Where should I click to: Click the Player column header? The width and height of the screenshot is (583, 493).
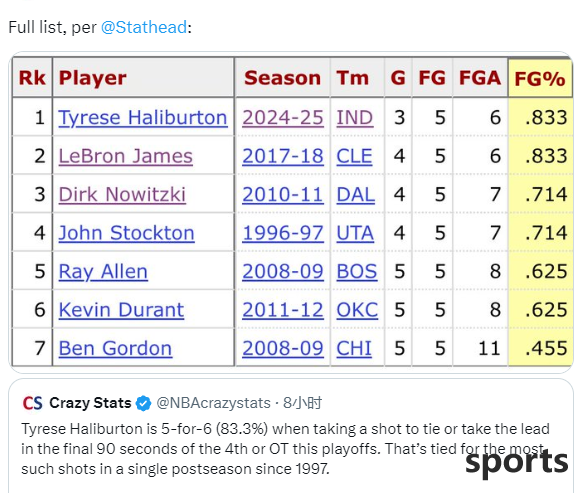[93, 78]
